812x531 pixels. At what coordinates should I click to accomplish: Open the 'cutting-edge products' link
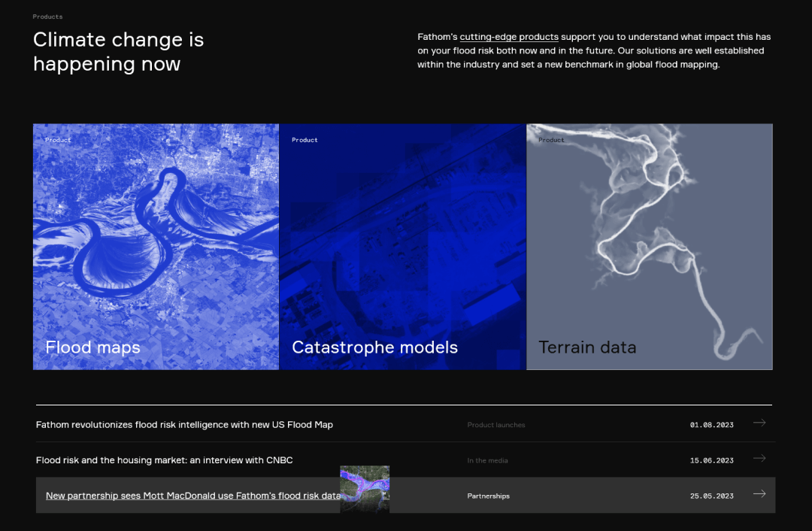(x=509, y=37)
